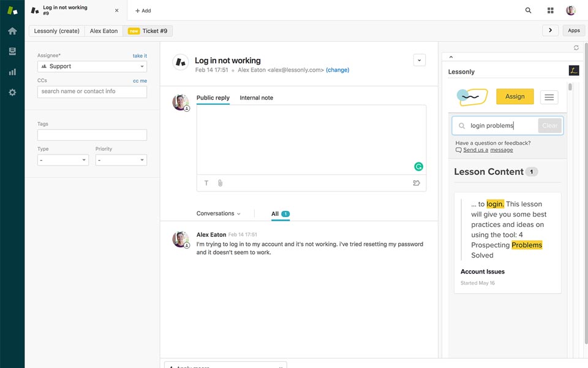Image resolution: width=588 pixels, height=368 pixels.
Task: Open the Reporting bar chart icon
Action: click(12, 72)
